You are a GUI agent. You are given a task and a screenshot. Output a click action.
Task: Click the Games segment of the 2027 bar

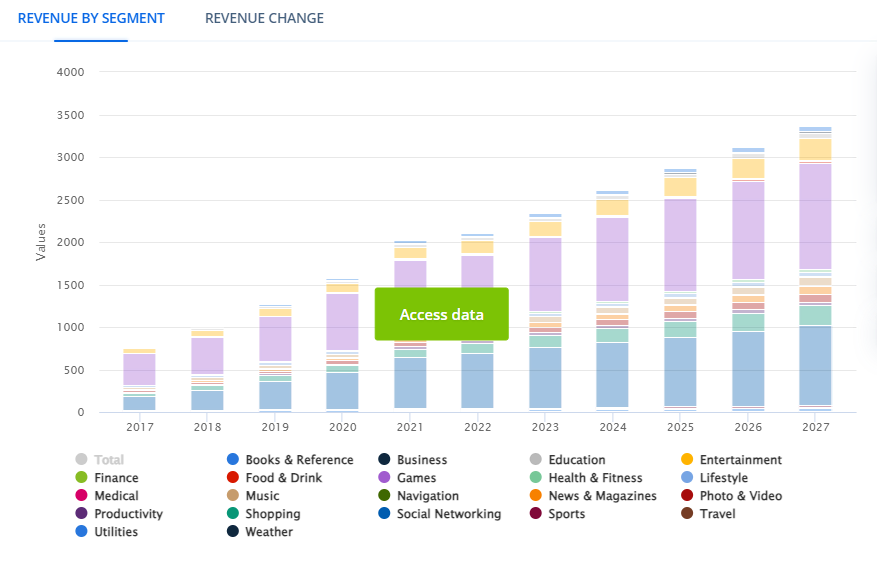tap(815, 216)
